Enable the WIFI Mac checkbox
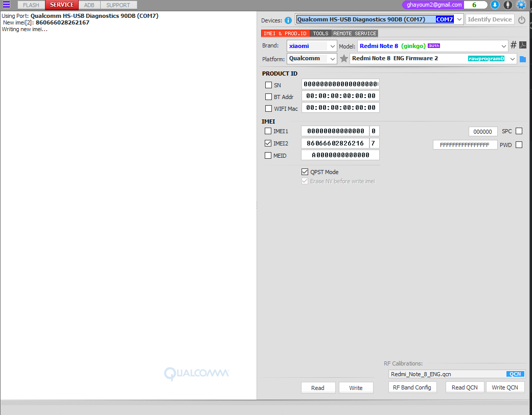The image size is (532, 415). (x=268, y=108)
